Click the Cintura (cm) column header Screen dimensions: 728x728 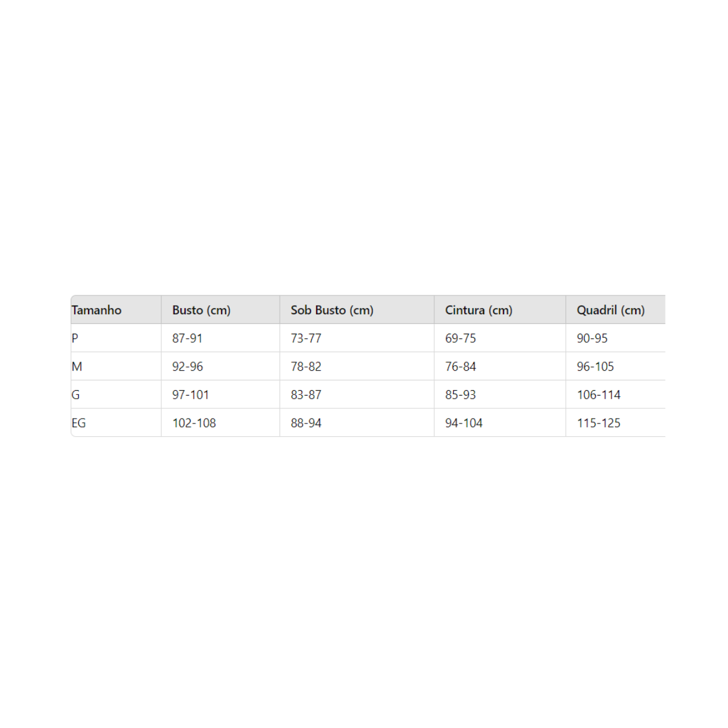pyautogui.click(x=479, y=310)
